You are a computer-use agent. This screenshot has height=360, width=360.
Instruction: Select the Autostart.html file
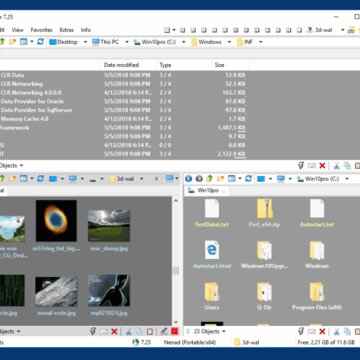212,255
